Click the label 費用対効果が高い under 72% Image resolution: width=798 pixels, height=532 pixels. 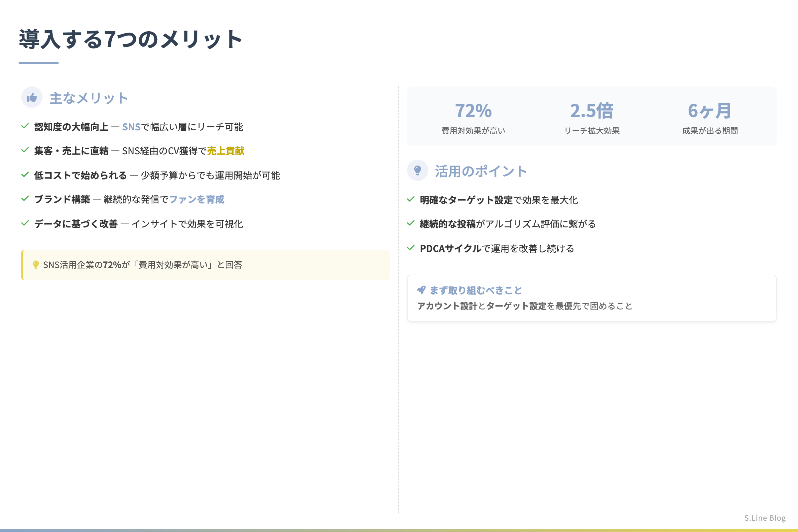(473, 131)
